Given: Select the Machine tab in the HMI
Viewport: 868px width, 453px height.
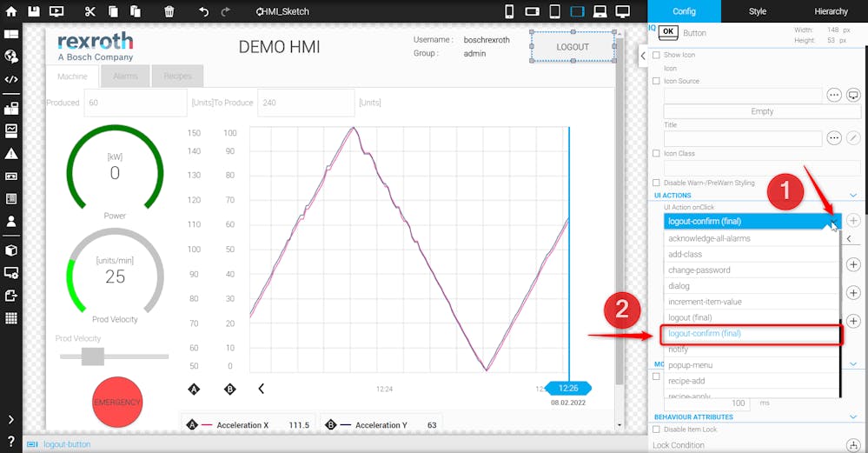Looking at the screenshot, I should 72,77.
